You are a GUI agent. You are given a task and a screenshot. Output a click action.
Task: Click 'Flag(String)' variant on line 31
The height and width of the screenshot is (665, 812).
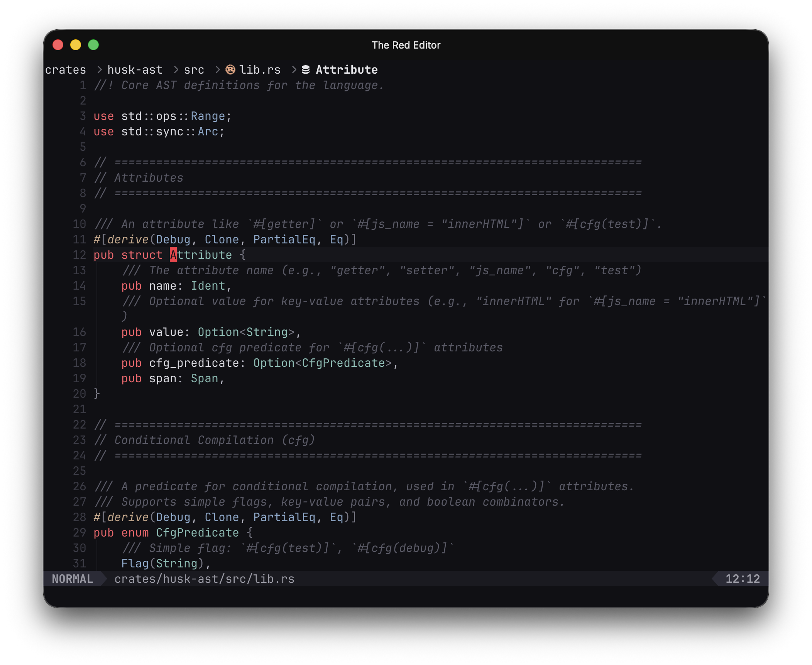[x=162, y=564]
